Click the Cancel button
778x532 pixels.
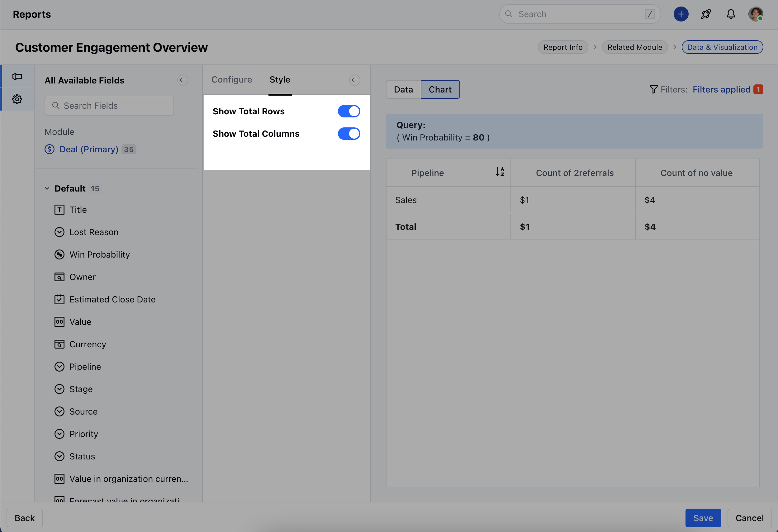coord(749,518)
